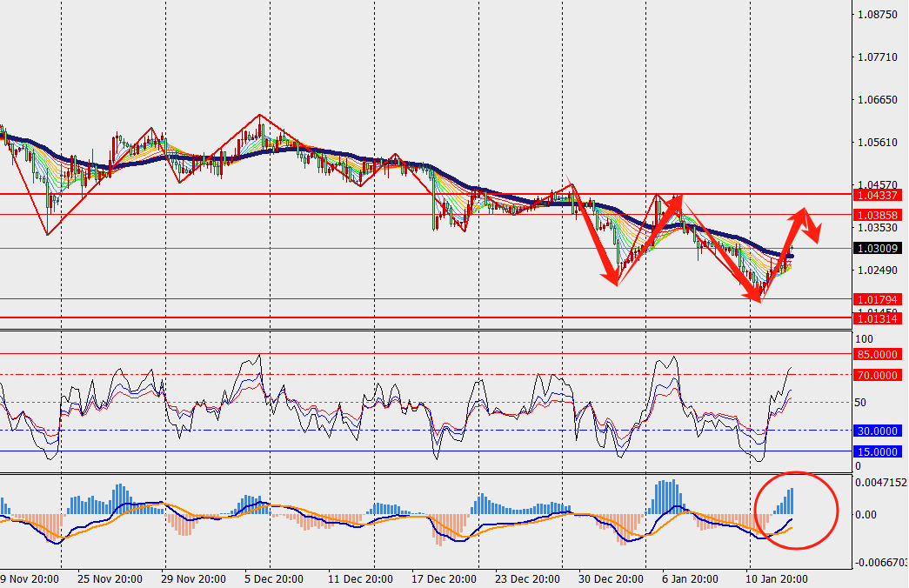Viewport: 909px width, 588px height.
Task: Select the 0.0047152 MACD scale value
Action: click(x=880, y=482)
